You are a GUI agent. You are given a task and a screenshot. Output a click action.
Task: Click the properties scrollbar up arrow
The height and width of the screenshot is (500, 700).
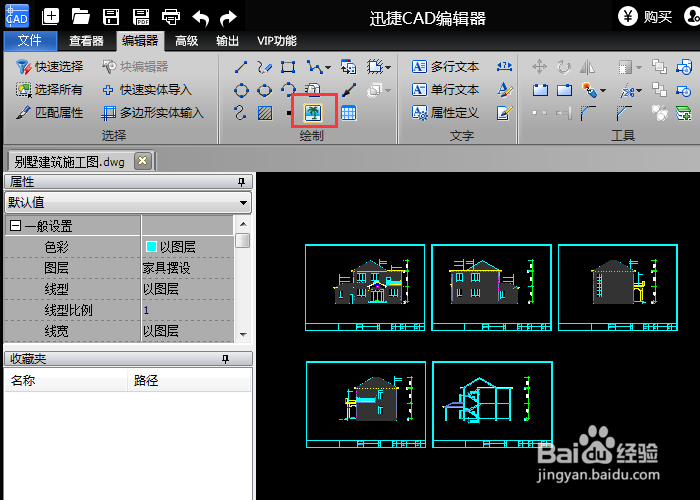243,224
